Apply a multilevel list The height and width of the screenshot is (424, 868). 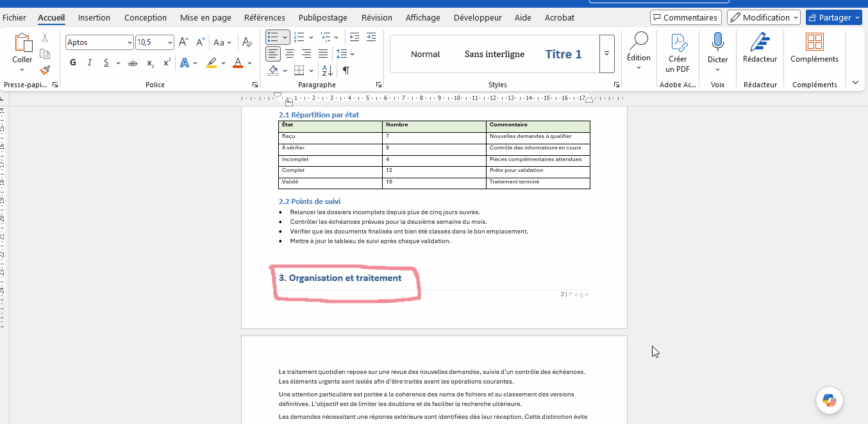pyautogui.click(x=326, y=37)
